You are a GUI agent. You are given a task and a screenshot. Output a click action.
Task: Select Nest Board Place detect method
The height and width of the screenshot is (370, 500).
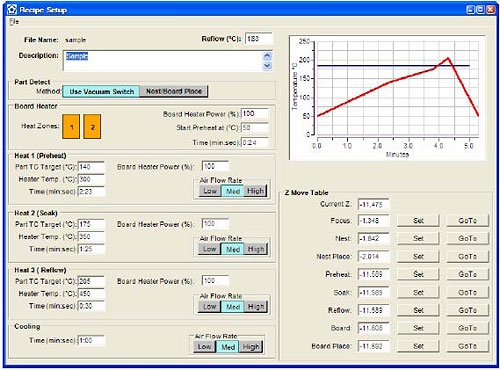click(x=174, y=91)
